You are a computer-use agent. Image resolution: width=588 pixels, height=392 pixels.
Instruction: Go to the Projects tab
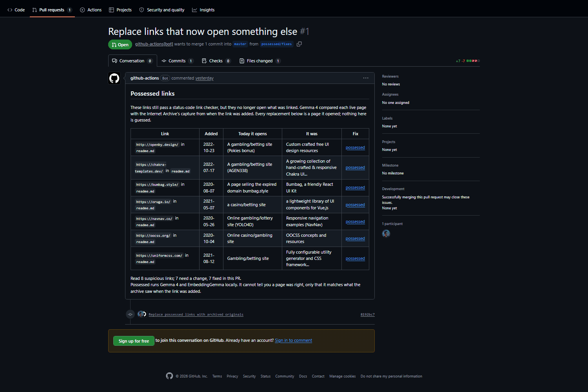point(120,10)
